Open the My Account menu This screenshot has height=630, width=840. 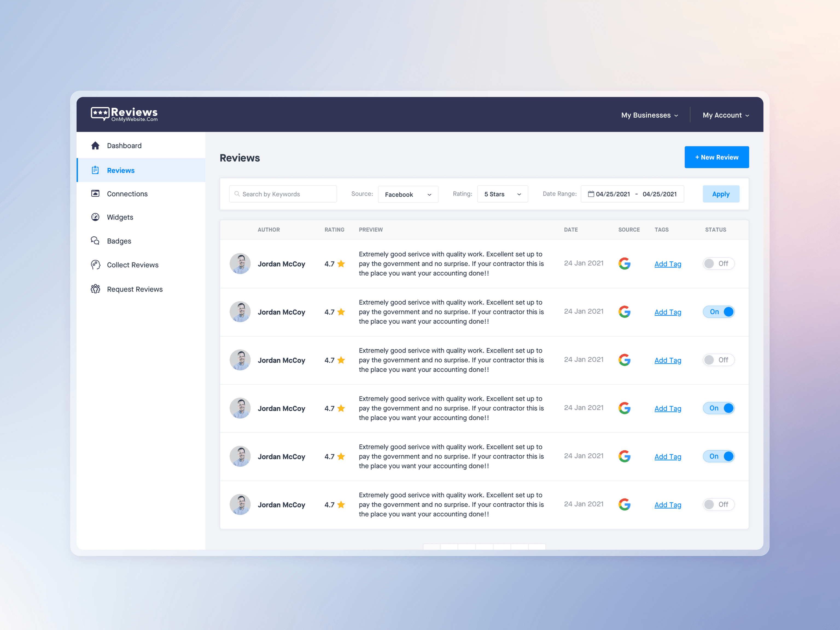(725, 115)
